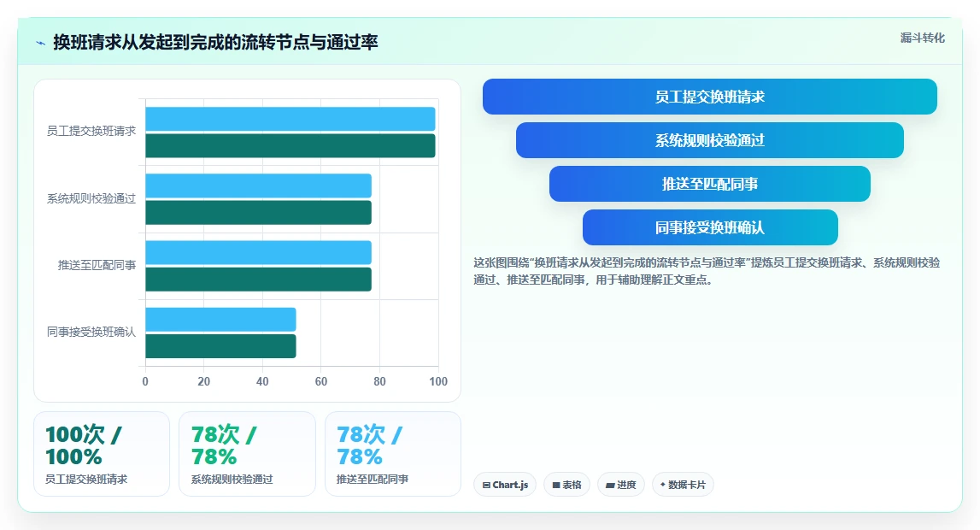Click the Chart.js tag chip
This screenshot has width=980, height=530.
point(505,485)
